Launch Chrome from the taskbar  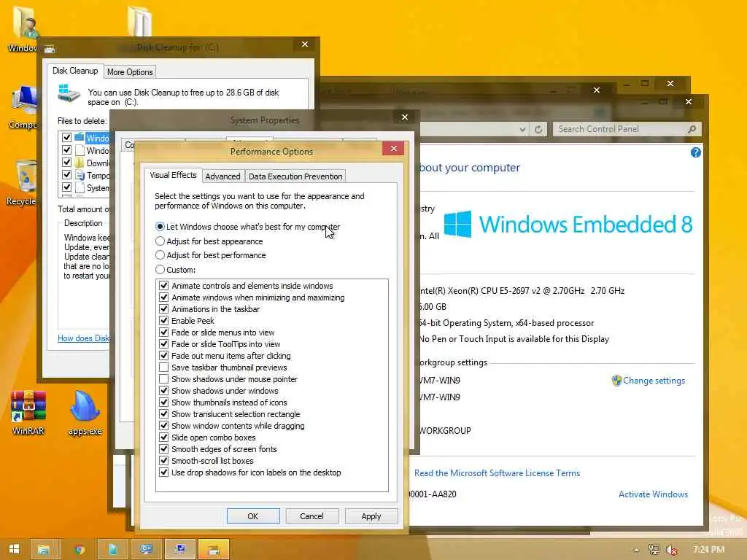coord(79,550)
